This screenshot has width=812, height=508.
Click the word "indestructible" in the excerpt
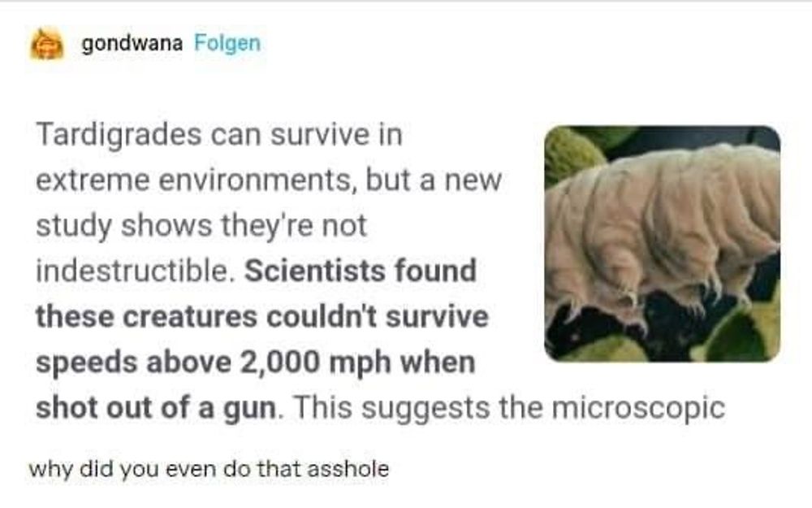(x=134, y=271)
